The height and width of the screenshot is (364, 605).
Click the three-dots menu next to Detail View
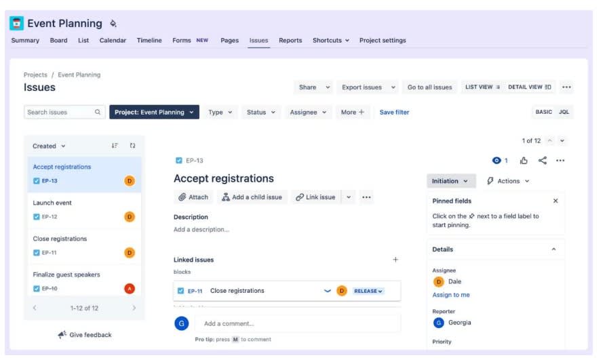pyautogui.click(x=566, y=87)
